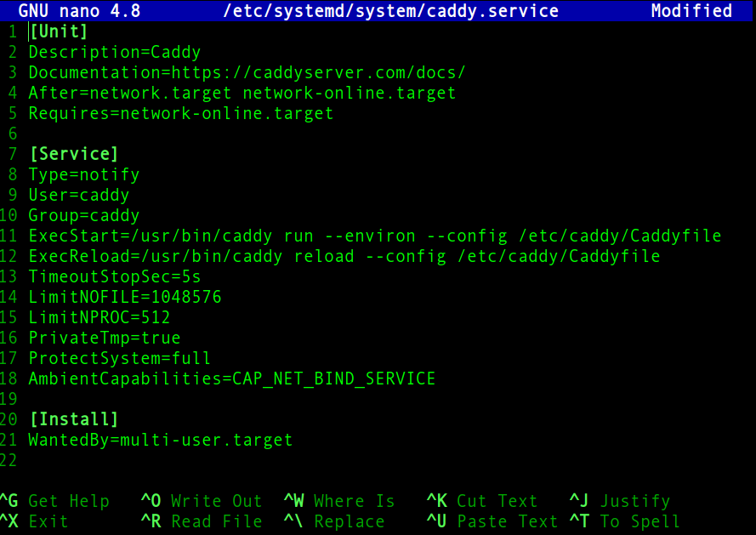Viewport: 756px width, 535px height.
Task: Click the PrivateTmp=true line
Action: [105, 338]
